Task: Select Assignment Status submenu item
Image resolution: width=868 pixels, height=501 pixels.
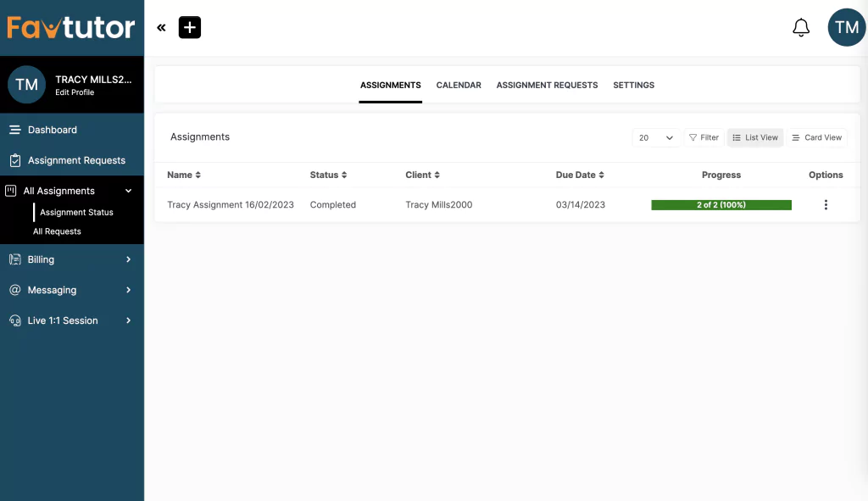Action: tap(76, 212)
